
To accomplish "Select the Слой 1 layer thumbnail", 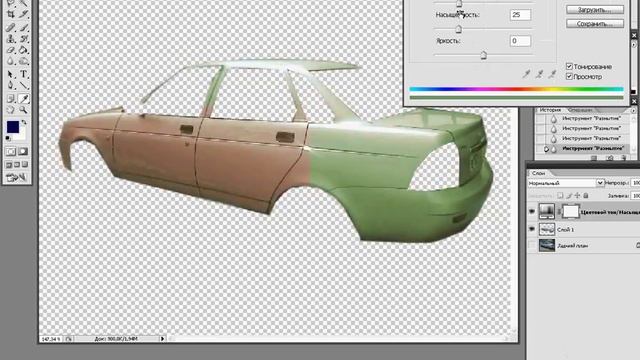I will 547,229.
